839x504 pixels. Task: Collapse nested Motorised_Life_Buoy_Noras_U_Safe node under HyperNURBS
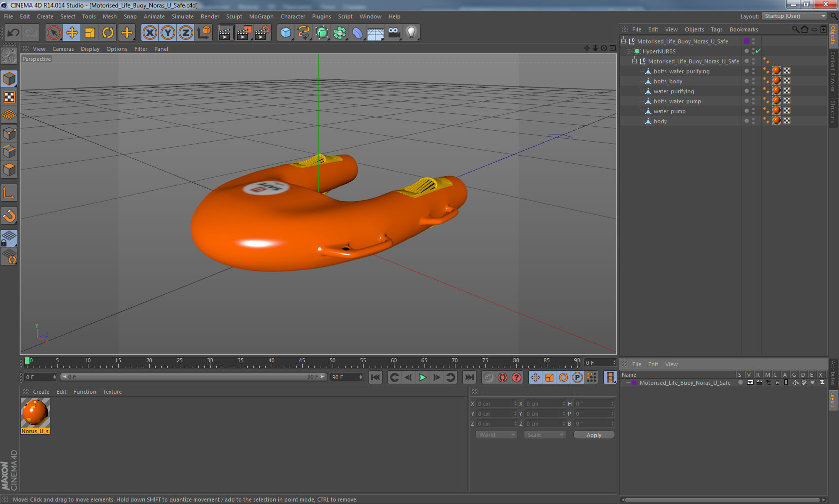(x=635, y=61)
